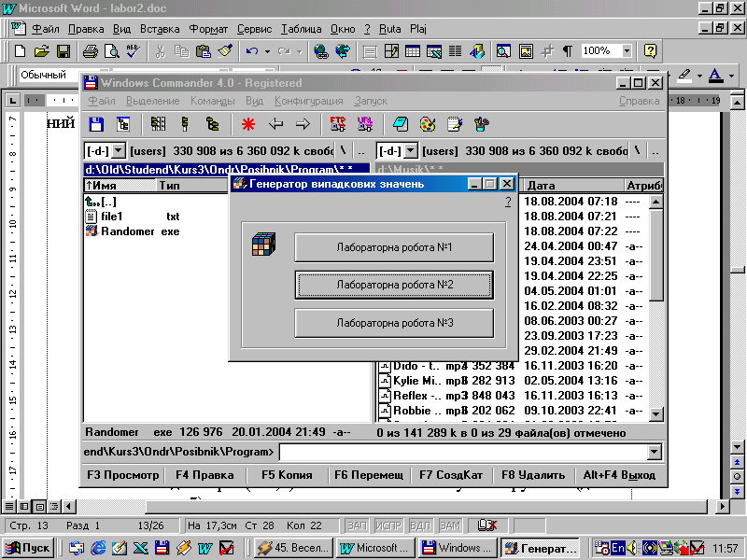Viewport: 747px width, 560px height.
Task: Cyan notebook icon in Commander toolbar
Action: tap(401, 124)
